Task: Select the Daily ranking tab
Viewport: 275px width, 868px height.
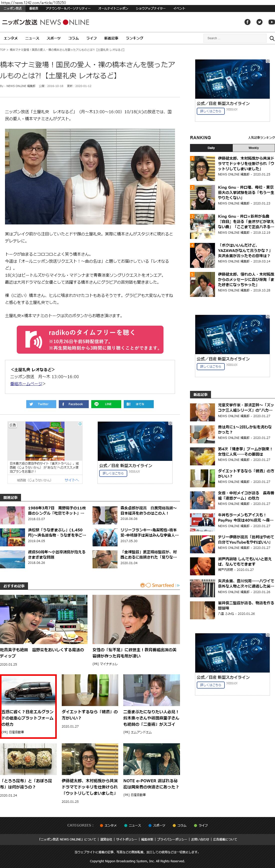Action: (211, 148)
